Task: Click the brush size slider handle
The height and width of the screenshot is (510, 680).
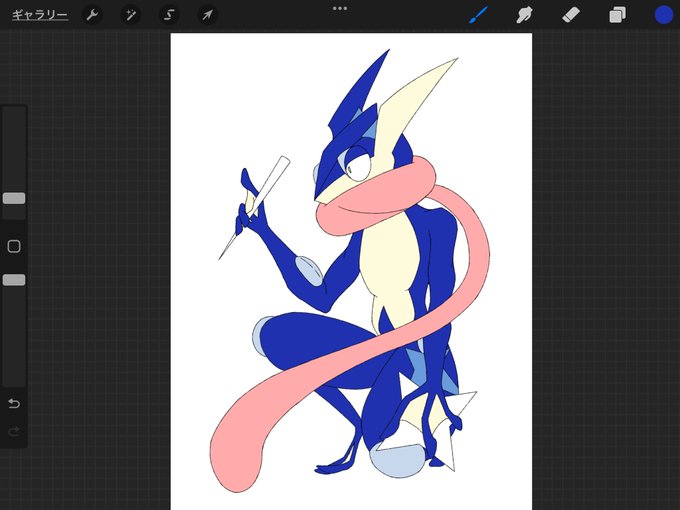Action: click(14, 198)
